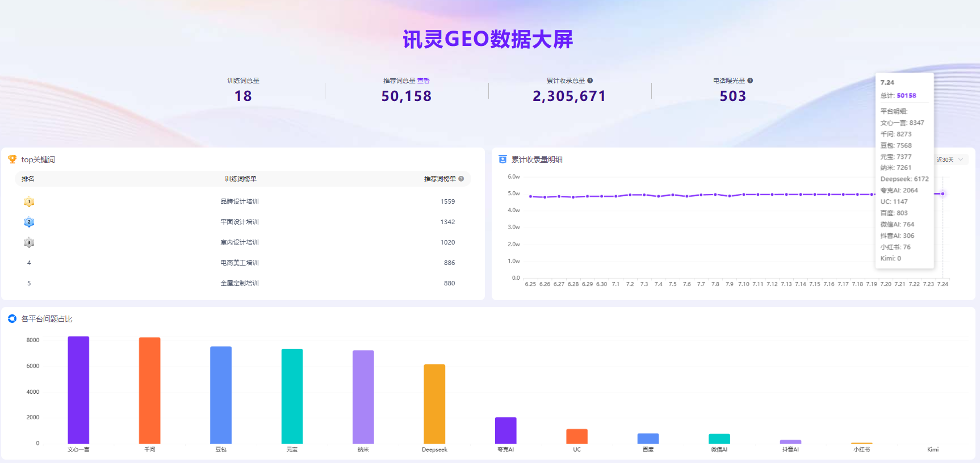The image size is (980, 463).
Task: Click the help icon next to 电话曝光量
Action: pyautogui.click(x=750, y=81)
